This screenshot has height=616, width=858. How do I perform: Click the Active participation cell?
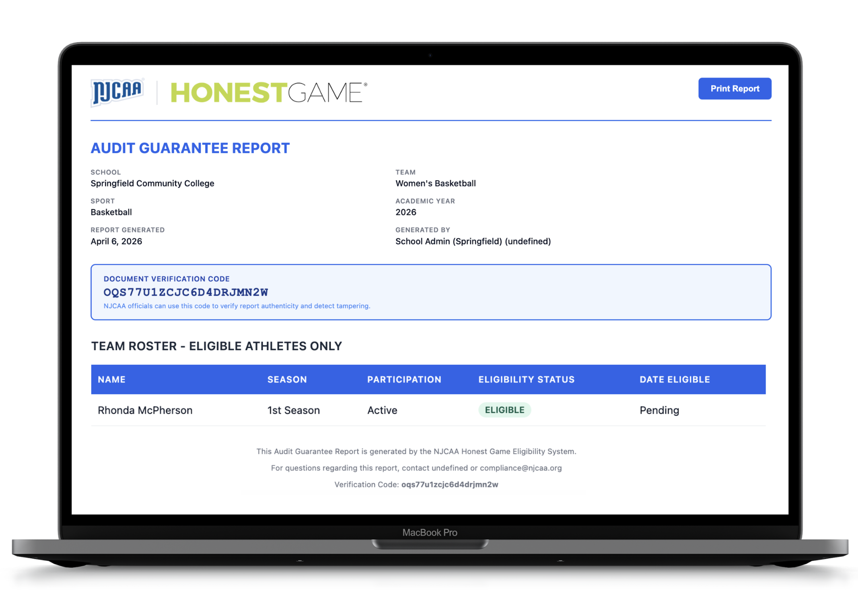point(382,410)
